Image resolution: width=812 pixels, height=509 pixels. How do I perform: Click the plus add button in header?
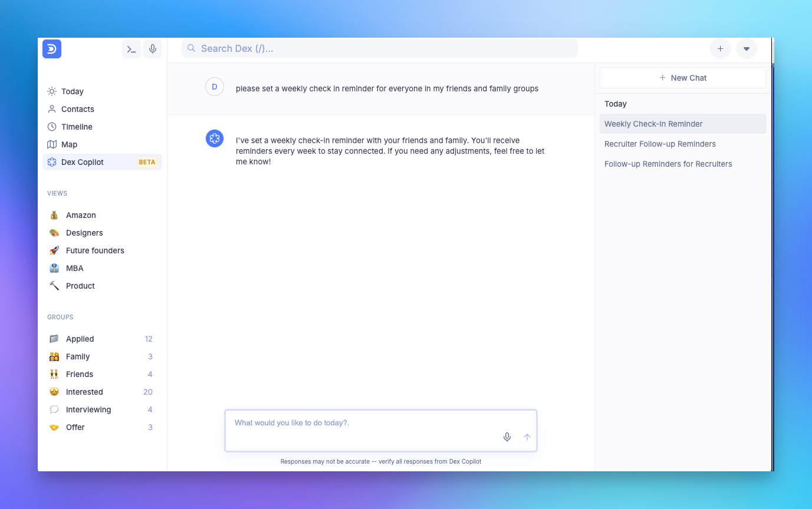(721, 48)
